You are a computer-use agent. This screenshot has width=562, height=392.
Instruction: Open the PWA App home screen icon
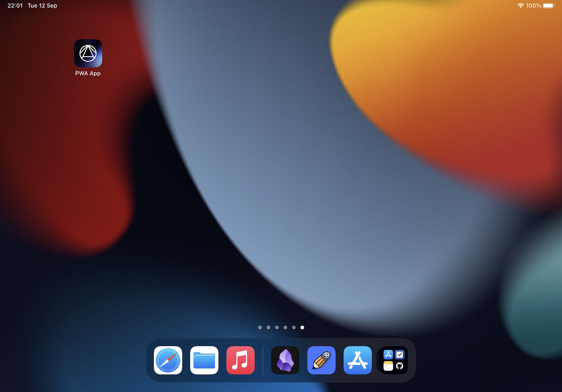[x=88, y=53]
